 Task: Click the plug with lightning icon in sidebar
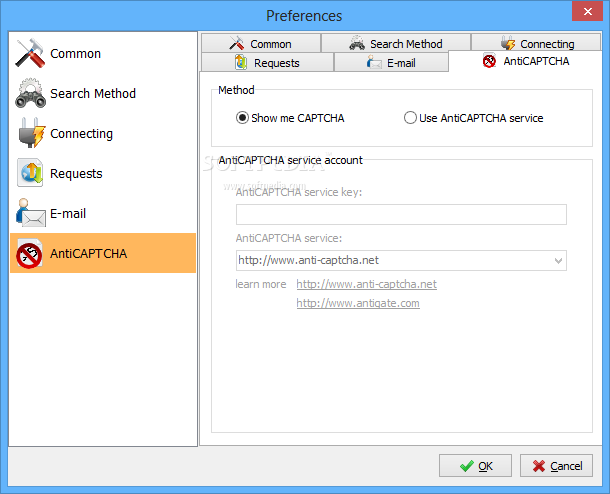point(31,133)
